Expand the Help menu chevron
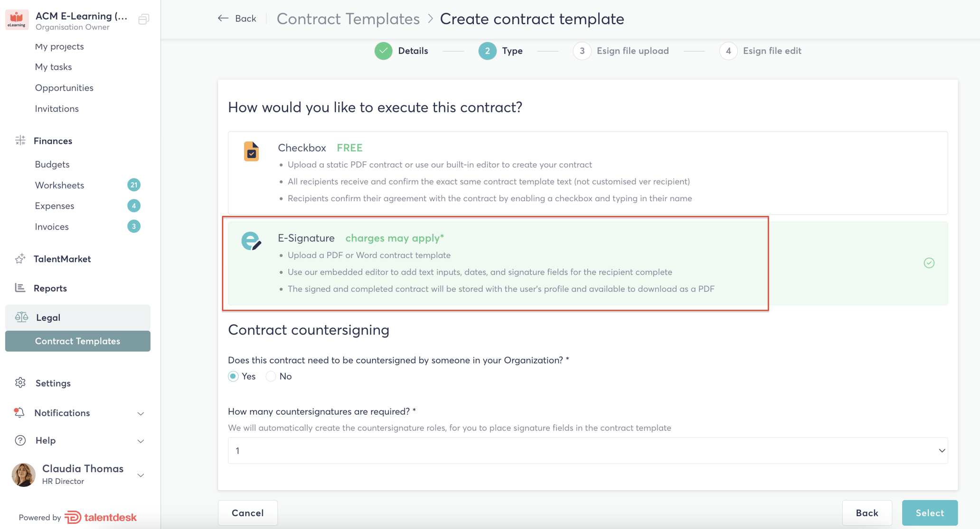Viewport: 980px width, 529px height. (x=141, y=441)
